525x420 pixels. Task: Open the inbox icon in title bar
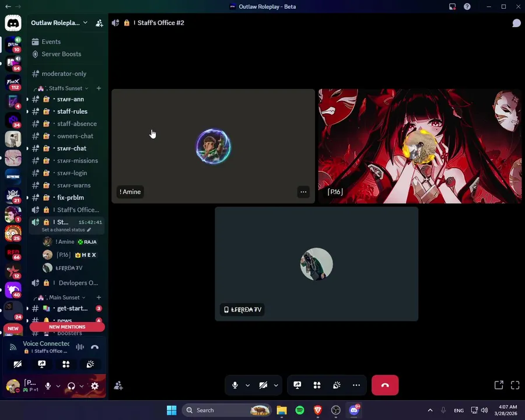click(x=452, y=6)
